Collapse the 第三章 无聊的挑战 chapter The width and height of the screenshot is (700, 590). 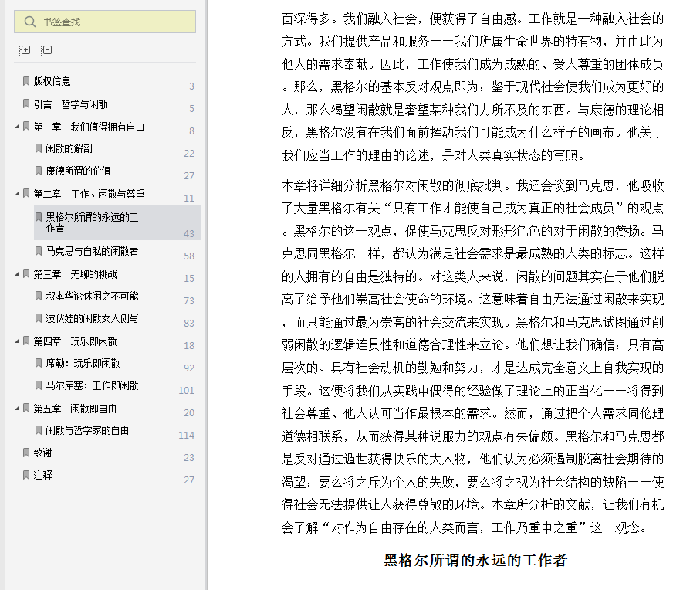[x=17, y=274]
